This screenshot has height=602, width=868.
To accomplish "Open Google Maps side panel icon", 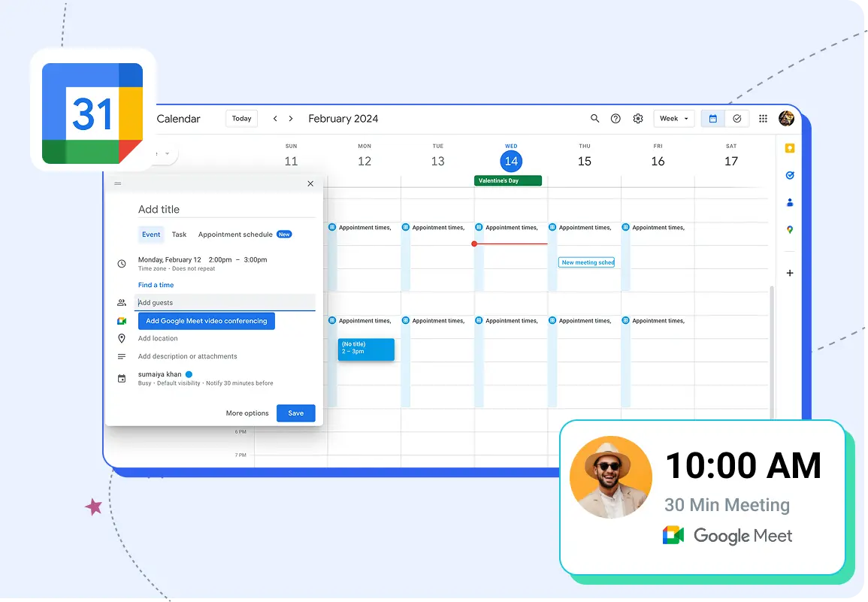I will point(790,230).
